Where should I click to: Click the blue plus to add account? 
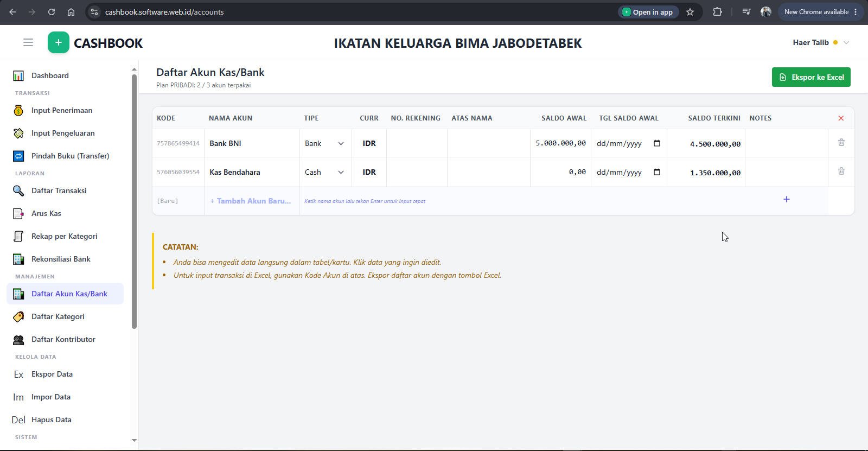click(786, 199)
